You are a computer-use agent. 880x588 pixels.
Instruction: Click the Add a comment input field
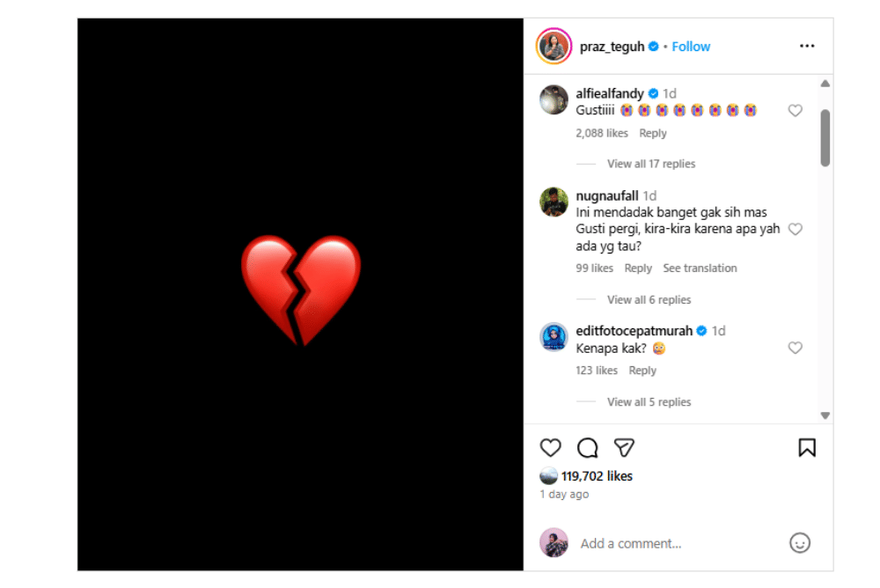(660, 543)
